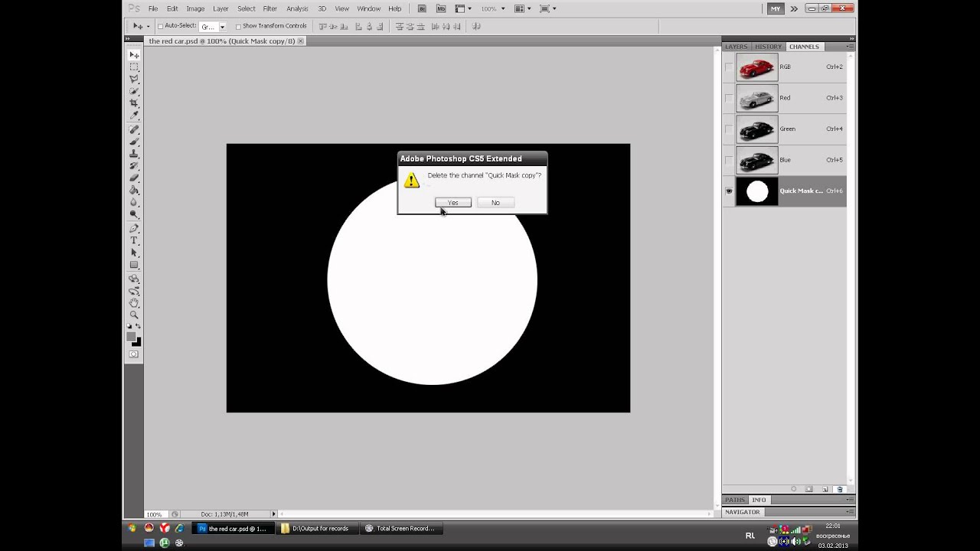Select the Quick Selection tool
This screenshot has width=980, height=551.
click(134, 91)
